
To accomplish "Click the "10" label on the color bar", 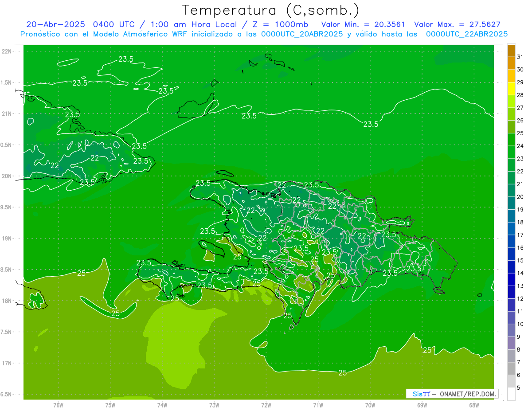I will click(520, 325).
